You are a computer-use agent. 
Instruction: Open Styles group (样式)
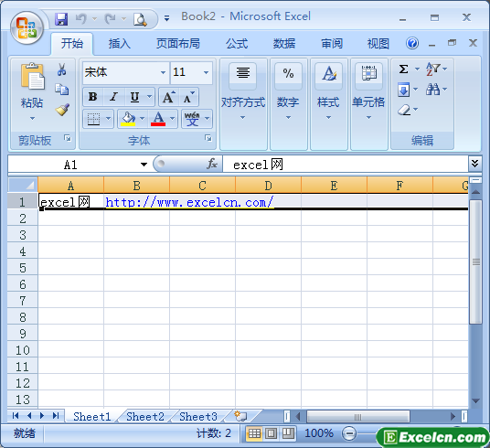point(328,103)
